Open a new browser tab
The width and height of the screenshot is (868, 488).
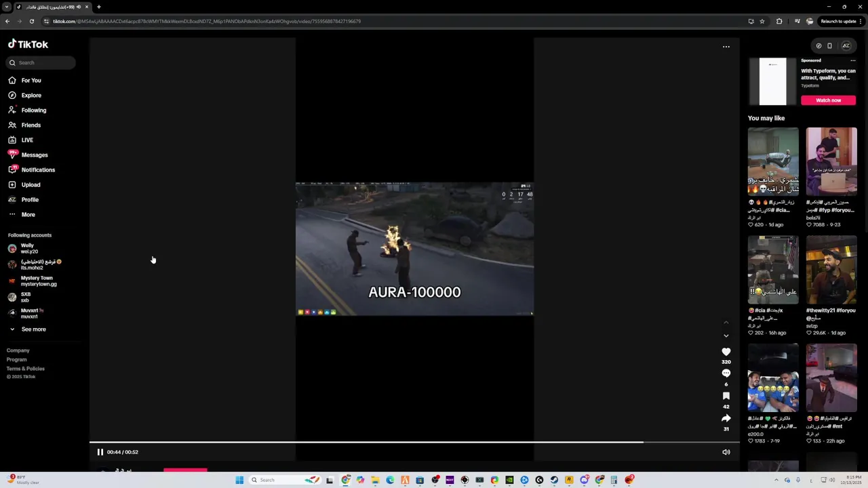tap(99, 7)
